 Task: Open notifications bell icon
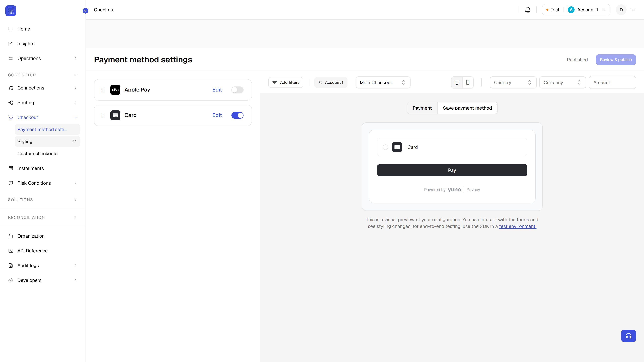[528, 10]
